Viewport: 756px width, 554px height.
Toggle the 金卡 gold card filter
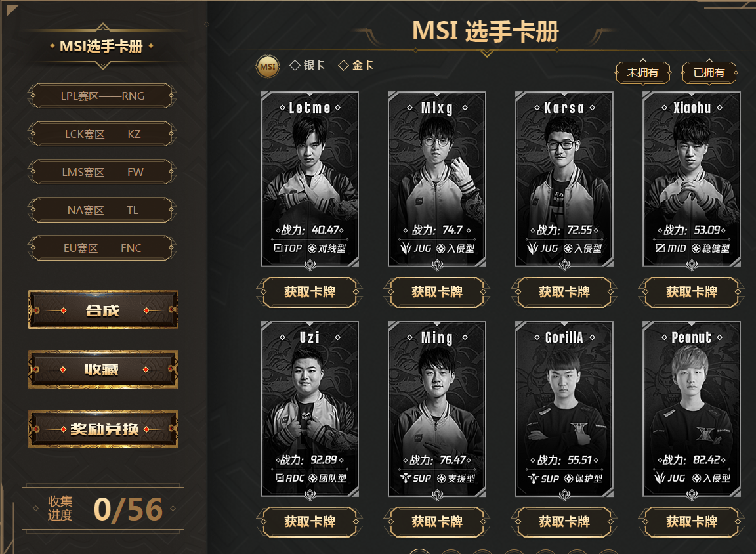(x=356, y=65)
